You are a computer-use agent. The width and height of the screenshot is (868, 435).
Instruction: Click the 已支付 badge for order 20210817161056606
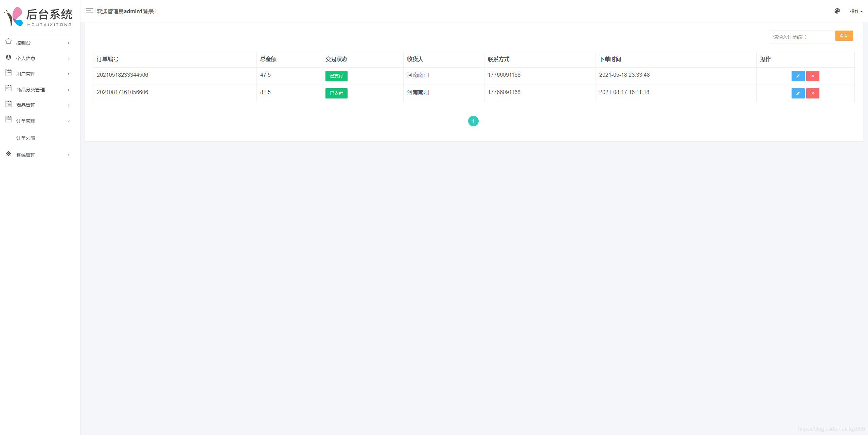336,93
